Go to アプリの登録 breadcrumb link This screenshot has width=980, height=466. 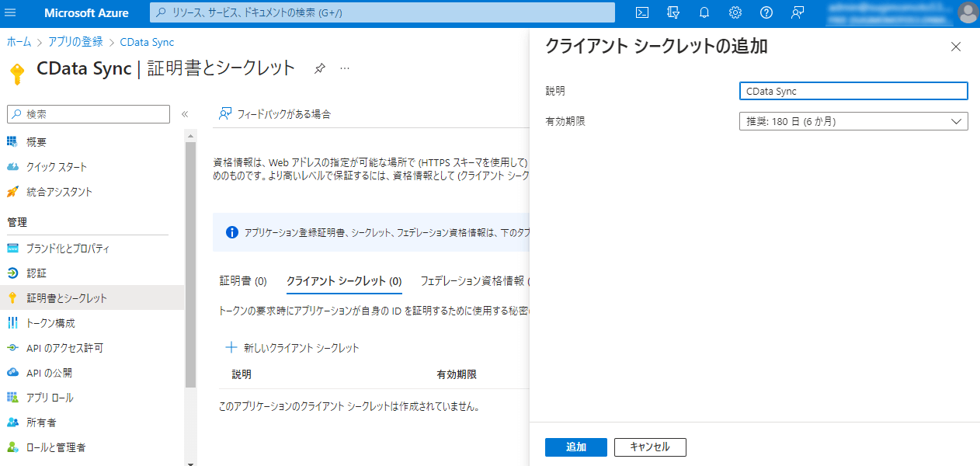click(x=75, y=42)
